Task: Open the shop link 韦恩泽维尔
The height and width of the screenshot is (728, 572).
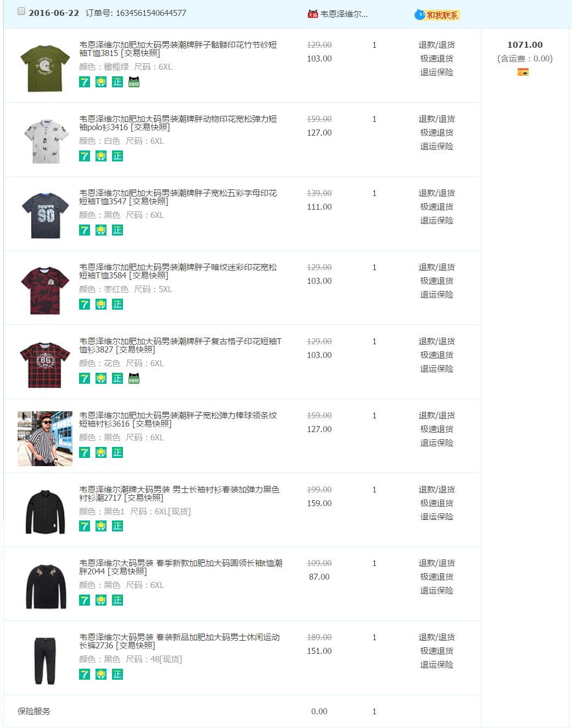Action: pos(344,14)
